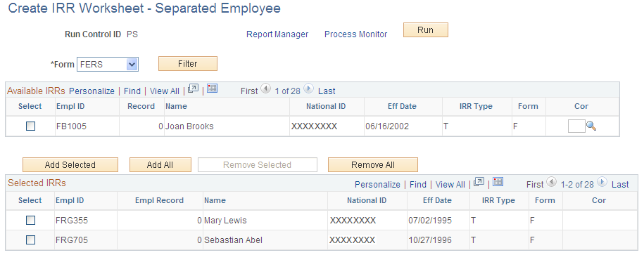Click the name Joan Brooks
Image resolution: width=644 pixels, height=255 pixels.
pos(189,126)
